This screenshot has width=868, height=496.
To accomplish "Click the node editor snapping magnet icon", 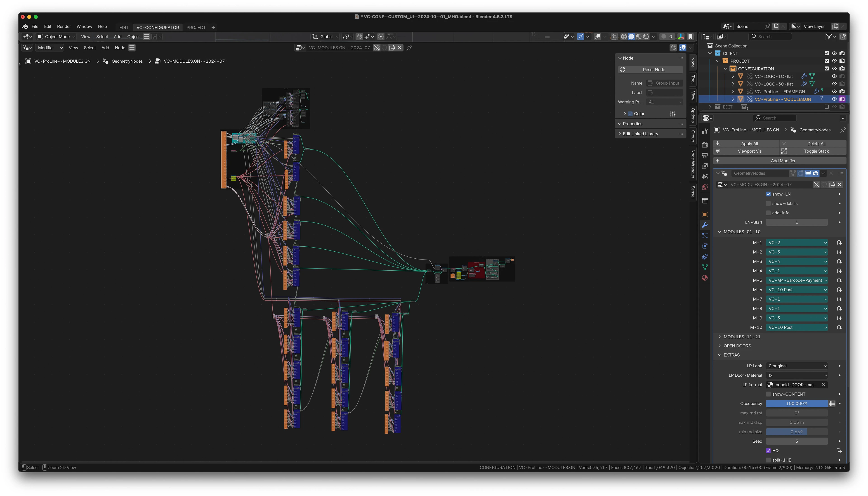I will tap(673, 48).
